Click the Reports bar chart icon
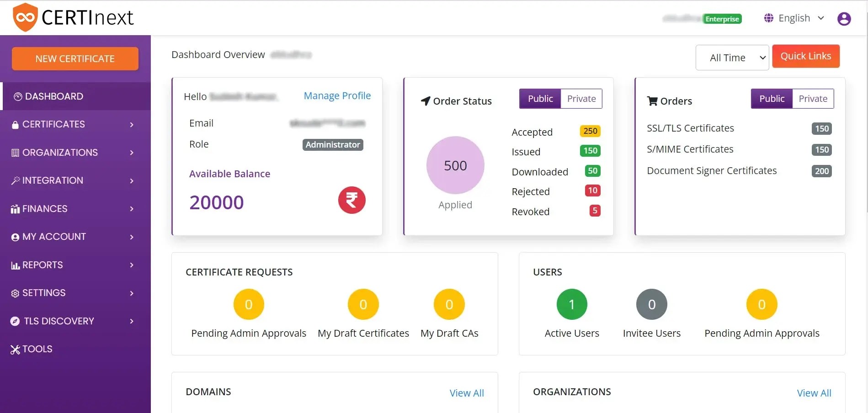868x413 pixels. [x=16, y=265]
